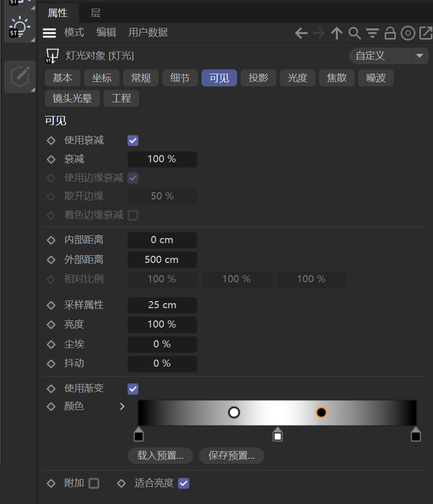The image size is (433, 504).
Task: Disable the 使用渐变 checkbox
Action: coord(133,389)
